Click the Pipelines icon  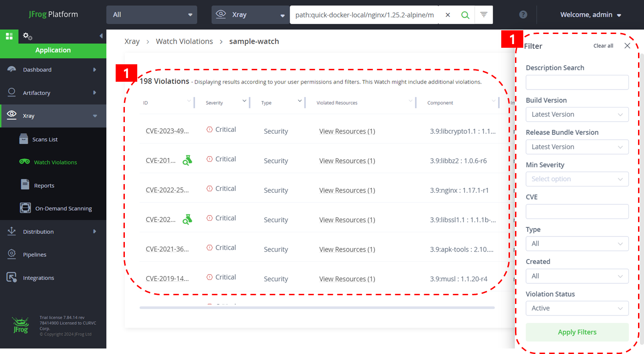[x=12, y=254]
